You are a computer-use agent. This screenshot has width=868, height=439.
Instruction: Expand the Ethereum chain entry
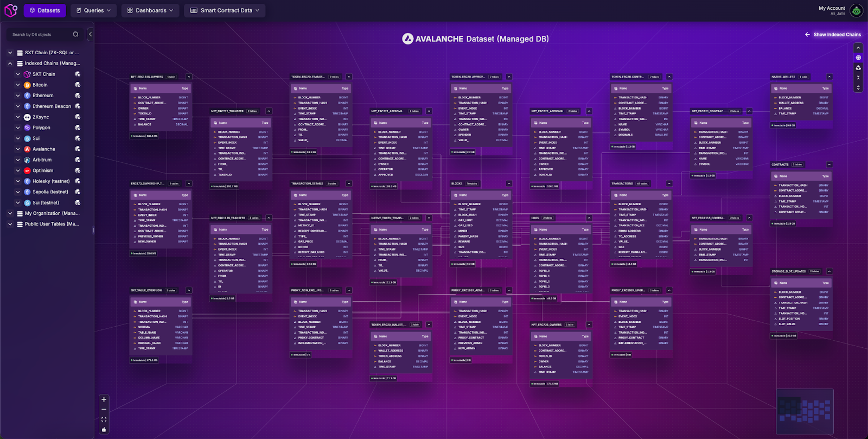18,96
